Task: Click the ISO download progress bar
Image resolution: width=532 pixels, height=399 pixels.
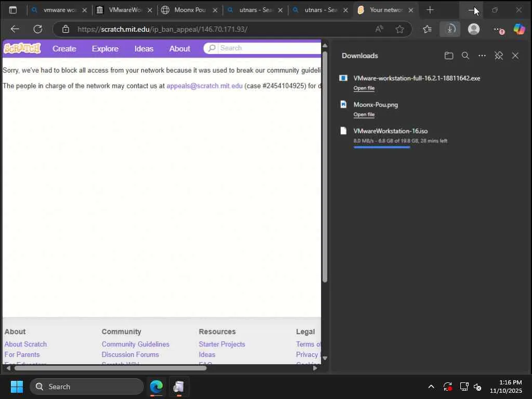Action: 382,147
